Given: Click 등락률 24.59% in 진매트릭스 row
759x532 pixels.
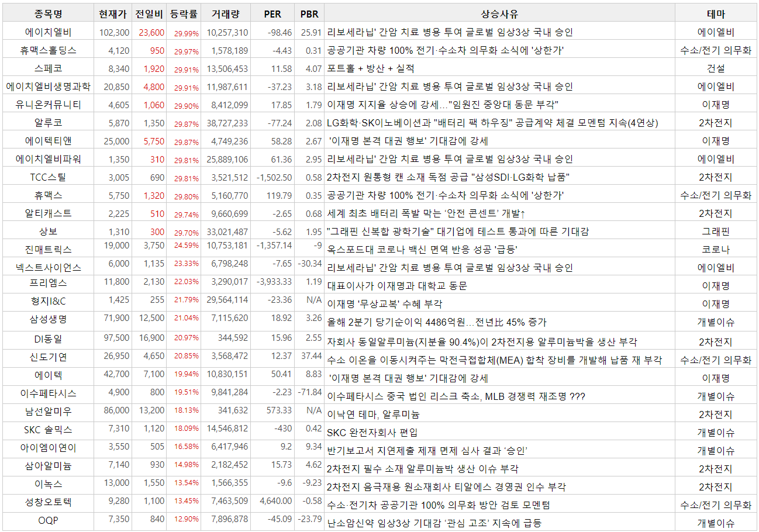Looking at the screenshot, I should [x=187, y=246].
